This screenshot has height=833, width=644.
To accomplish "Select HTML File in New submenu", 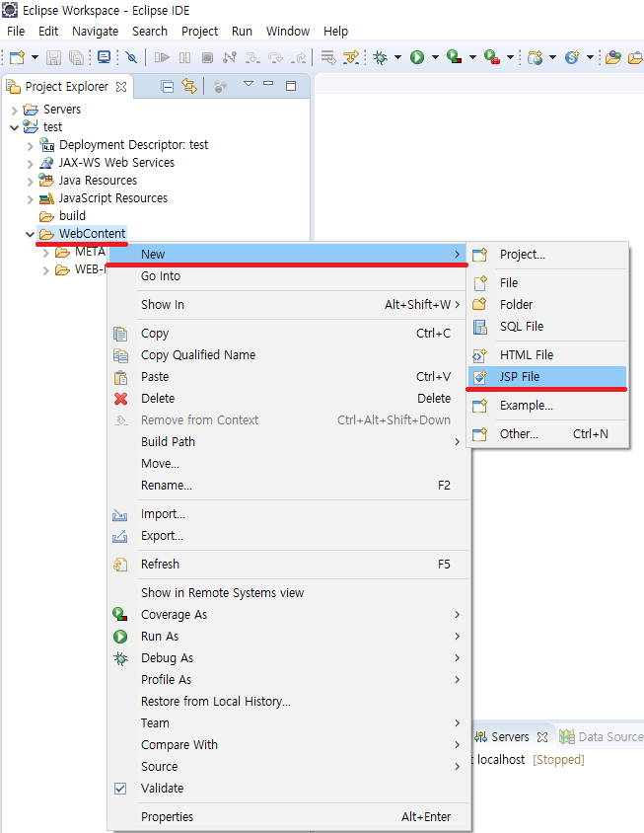I will [547, 355].
